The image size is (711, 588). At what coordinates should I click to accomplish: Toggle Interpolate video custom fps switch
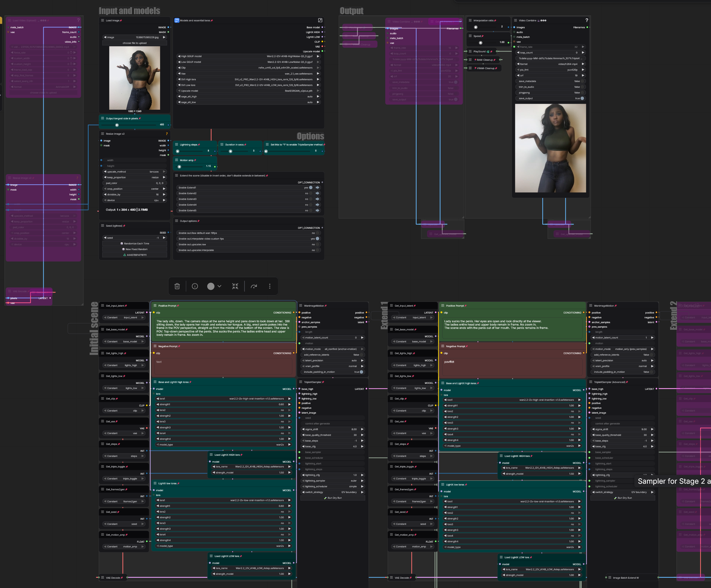click(x=317, y=238)
